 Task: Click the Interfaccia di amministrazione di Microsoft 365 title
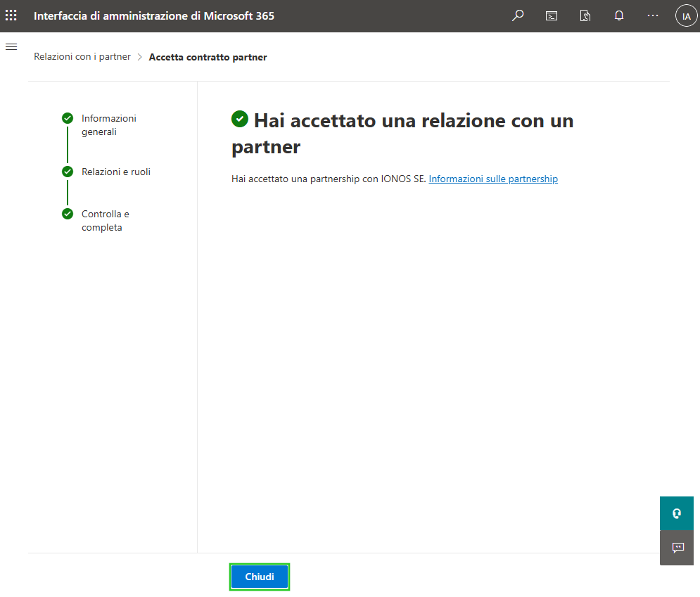154,16
